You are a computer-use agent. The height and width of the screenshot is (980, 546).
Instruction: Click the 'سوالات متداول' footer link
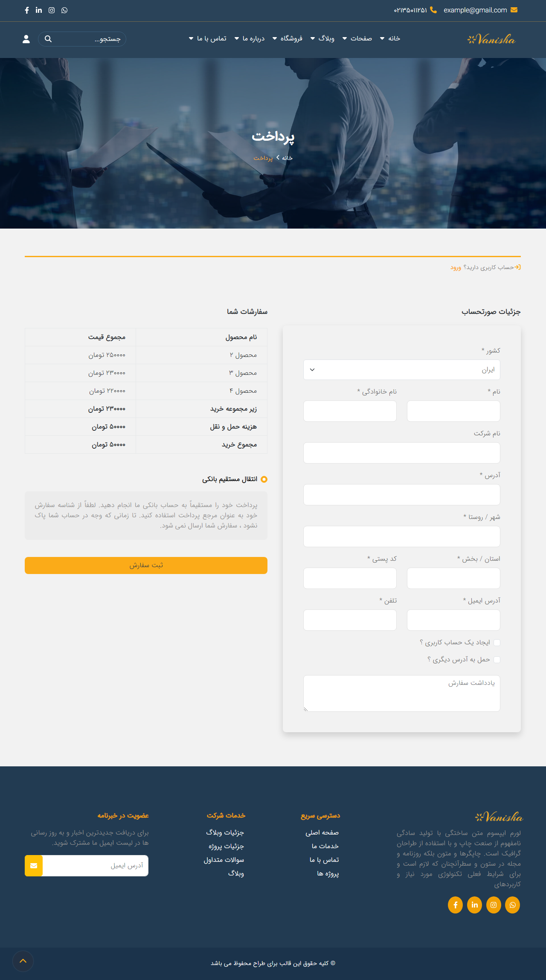tap(224, 860)
